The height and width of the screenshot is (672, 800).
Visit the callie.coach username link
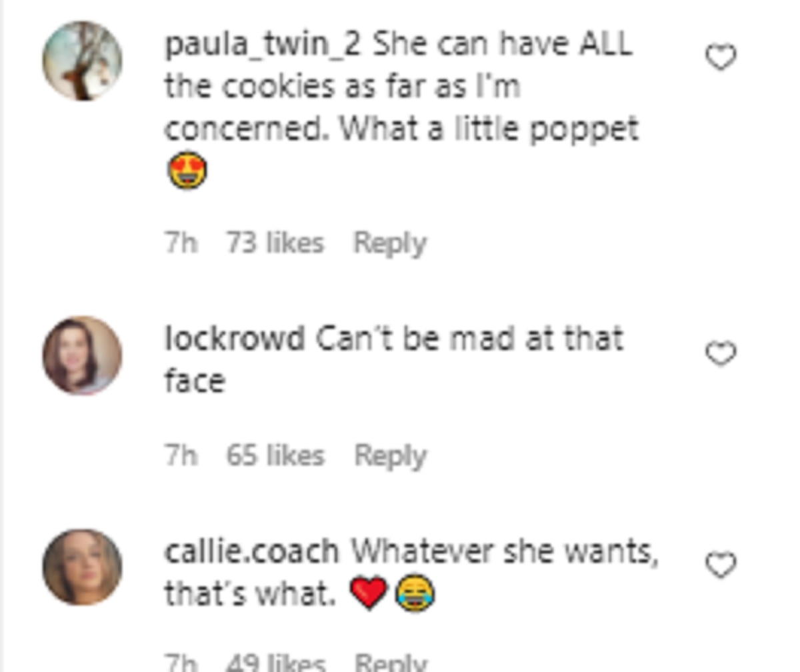click(x=251, y=551)
